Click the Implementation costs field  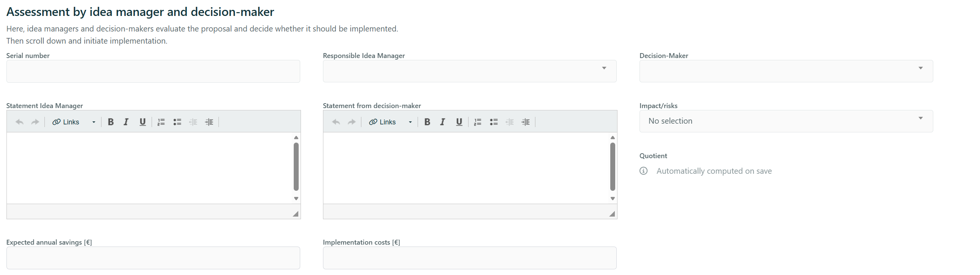point(469,258)
